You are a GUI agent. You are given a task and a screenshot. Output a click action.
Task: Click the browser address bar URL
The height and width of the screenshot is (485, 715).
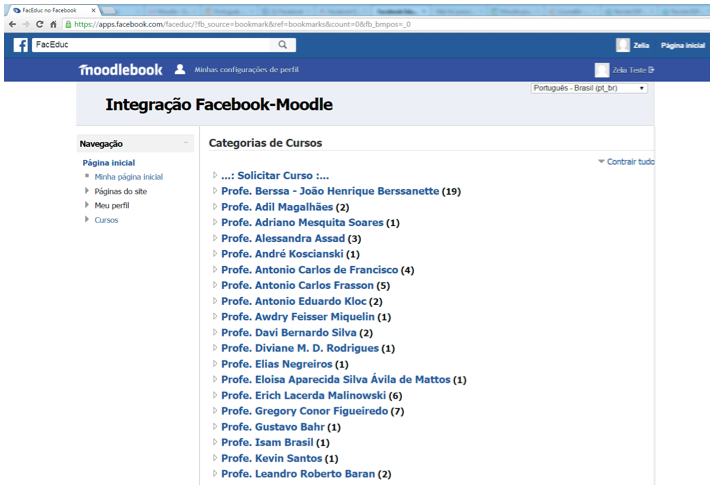coord(242,24)
